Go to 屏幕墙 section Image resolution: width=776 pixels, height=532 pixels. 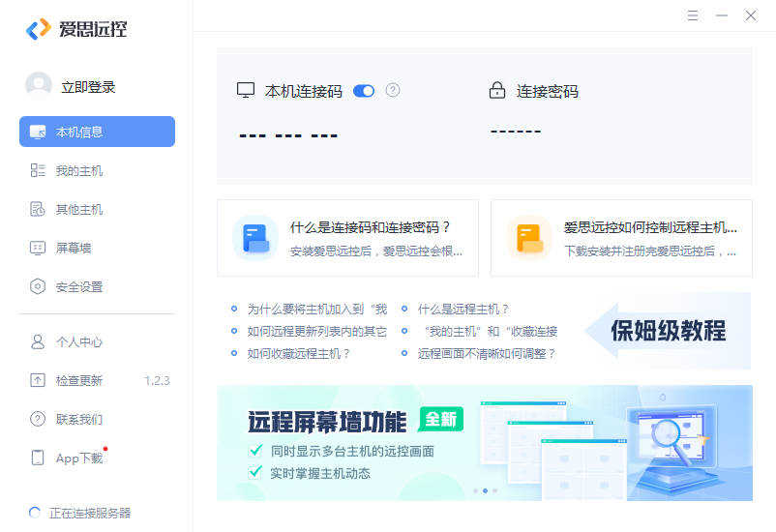coord(74,248)
